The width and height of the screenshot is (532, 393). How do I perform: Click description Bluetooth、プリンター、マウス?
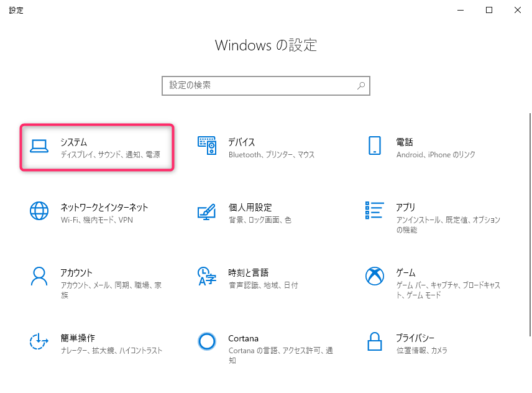[272, 155]
